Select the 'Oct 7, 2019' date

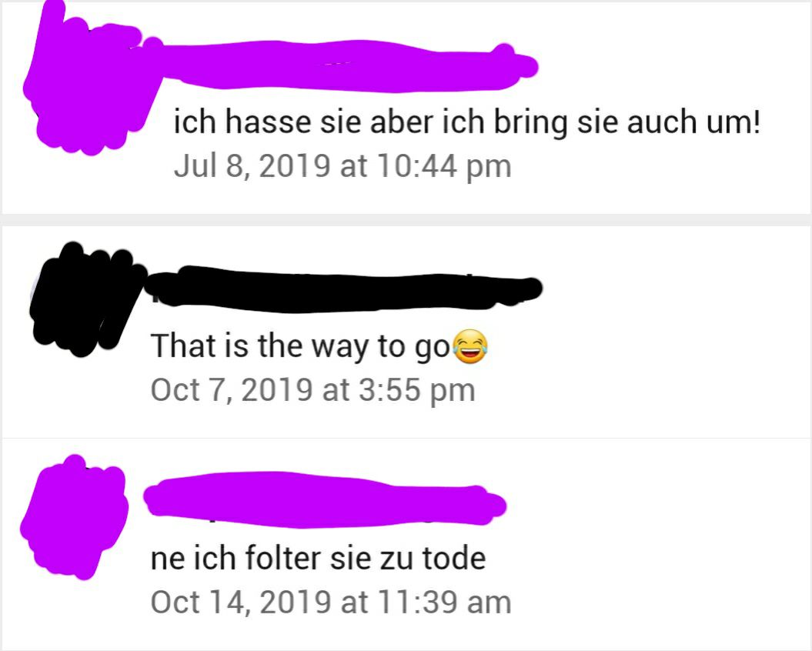coord(232,389)
